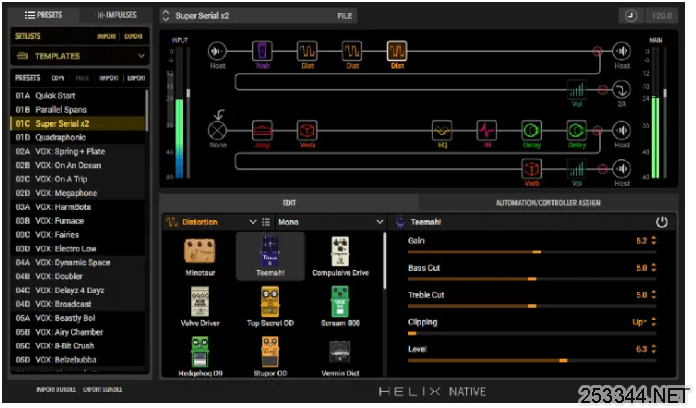
Task: Click the preset list scrollbar
Action: point(146,110)
